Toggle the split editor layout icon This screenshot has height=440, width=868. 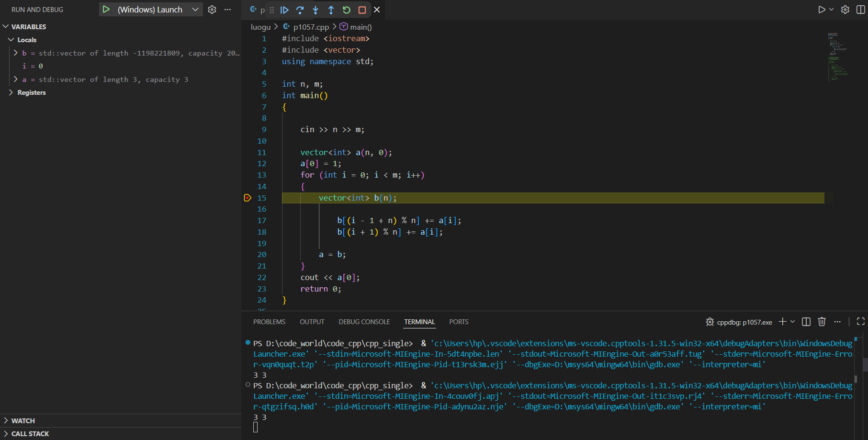click(x=860, y=10)
